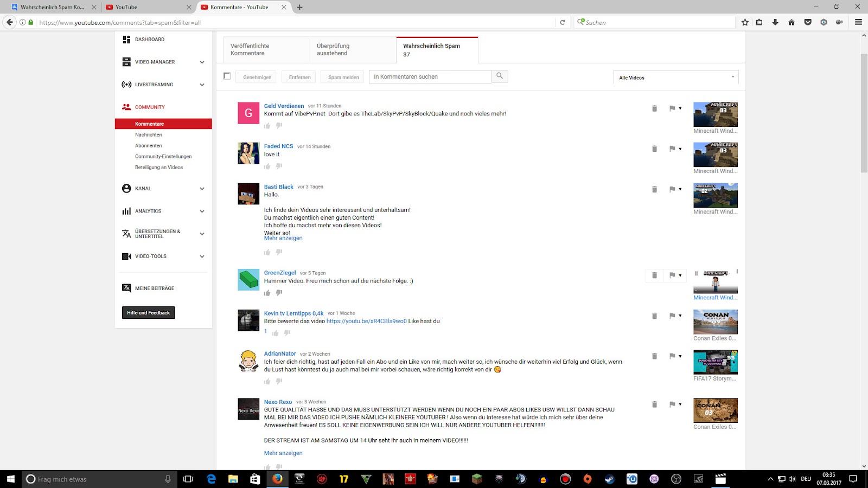Click the Spam melden button
Image resolution: width=868 pixels, height=488 pixels.
(343, 77)
